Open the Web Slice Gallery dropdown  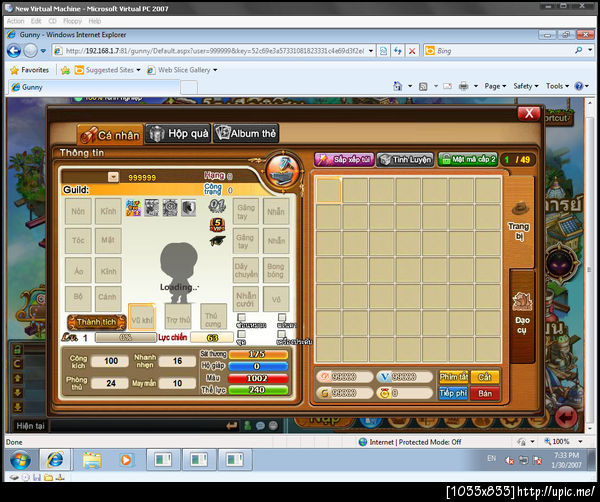point(215,70)
